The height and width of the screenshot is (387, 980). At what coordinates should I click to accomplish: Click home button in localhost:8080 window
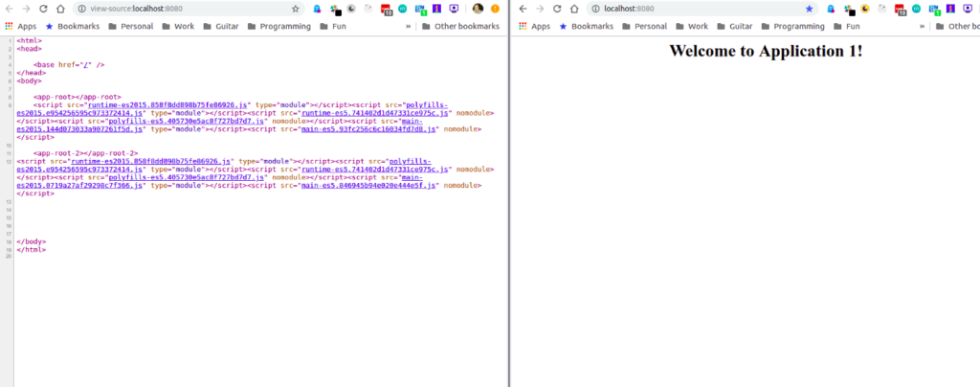click(x=574, y=9)
